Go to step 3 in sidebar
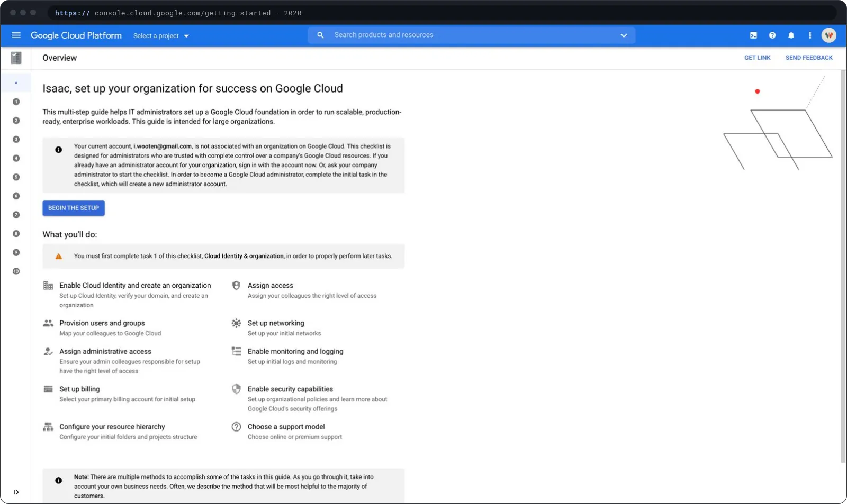The image size is (847, 504). (x=16, y=140)
